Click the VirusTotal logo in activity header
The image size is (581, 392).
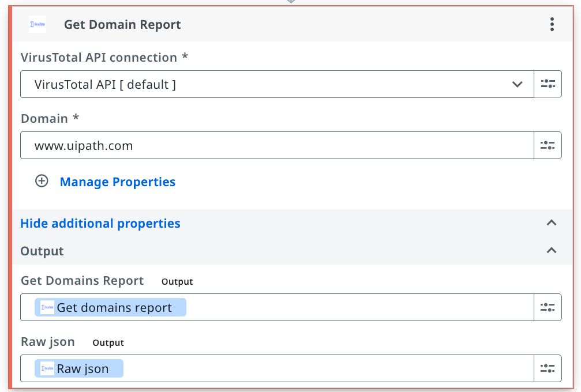coord(38,24)
